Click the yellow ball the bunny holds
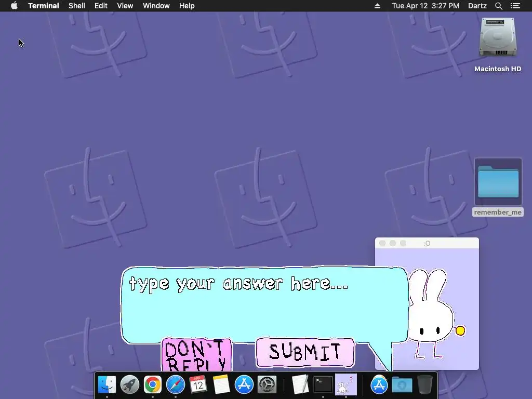532x399 pixels. (460, 330)
